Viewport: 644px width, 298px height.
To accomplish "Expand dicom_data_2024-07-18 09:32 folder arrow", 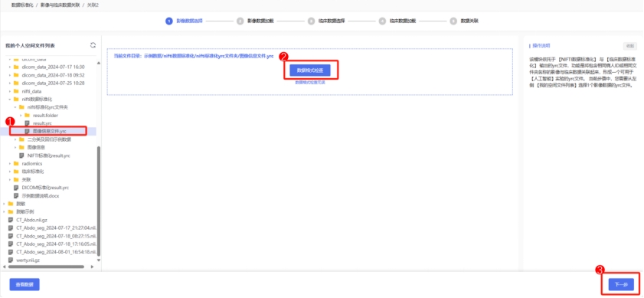I will tap(10, 75).
